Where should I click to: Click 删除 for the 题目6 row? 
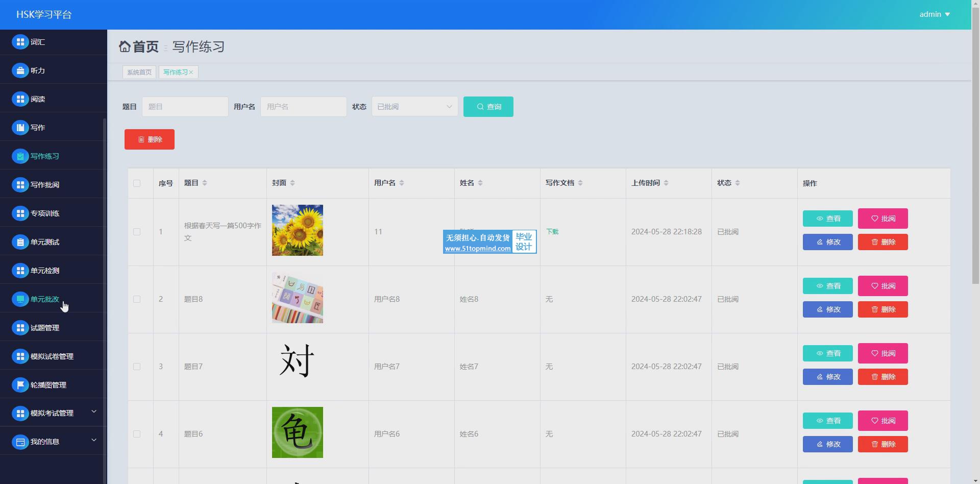(x=883, y=444)
